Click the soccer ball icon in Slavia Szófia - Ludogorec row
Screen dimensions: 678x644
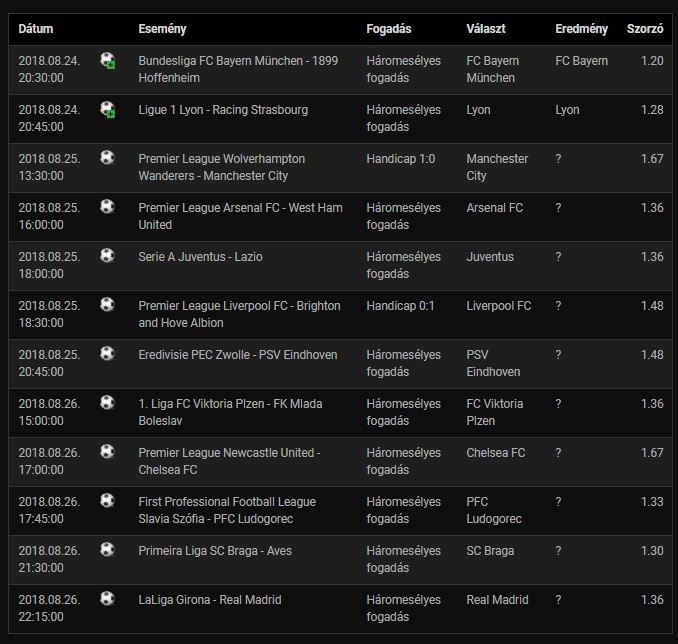coord(107,500)
